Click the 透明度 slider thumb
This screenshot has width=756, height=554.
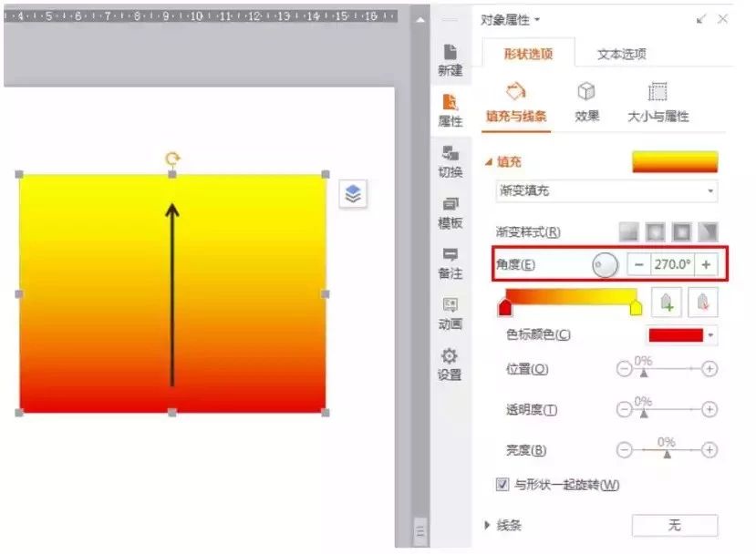tap(644, 413)
